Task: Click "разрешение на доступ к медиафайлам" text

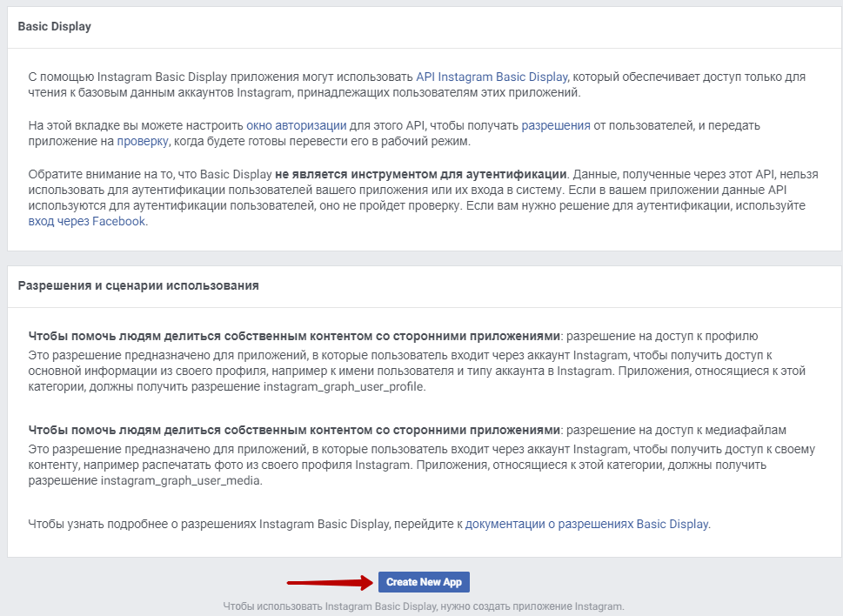Action: coord(675,430)
